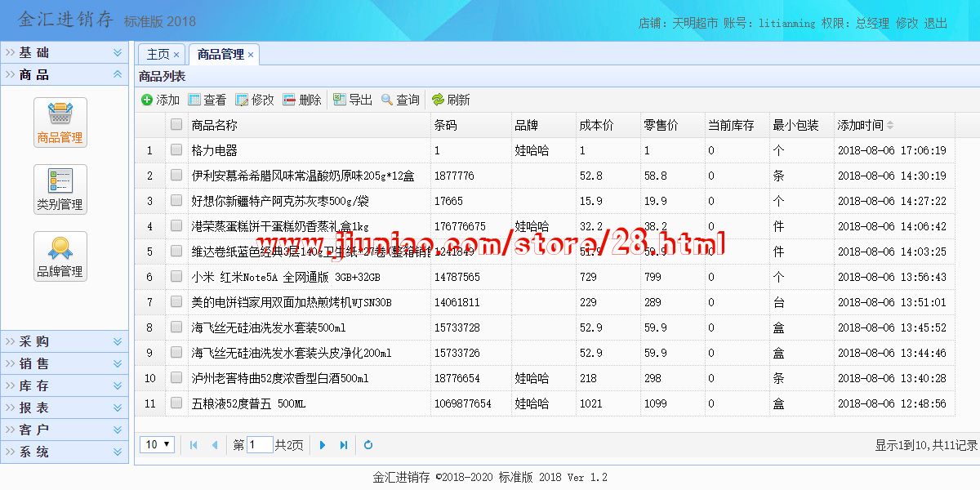Check the row for 格力电器
Screen dimensions: 980x490
tap(176, 150)
